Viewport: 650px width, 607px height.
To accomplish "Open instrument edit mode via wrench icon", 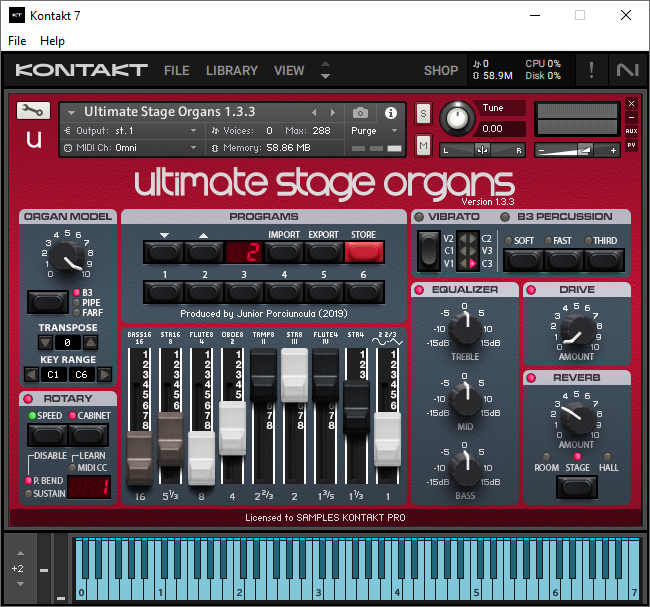I will click(x=33, y=110).
